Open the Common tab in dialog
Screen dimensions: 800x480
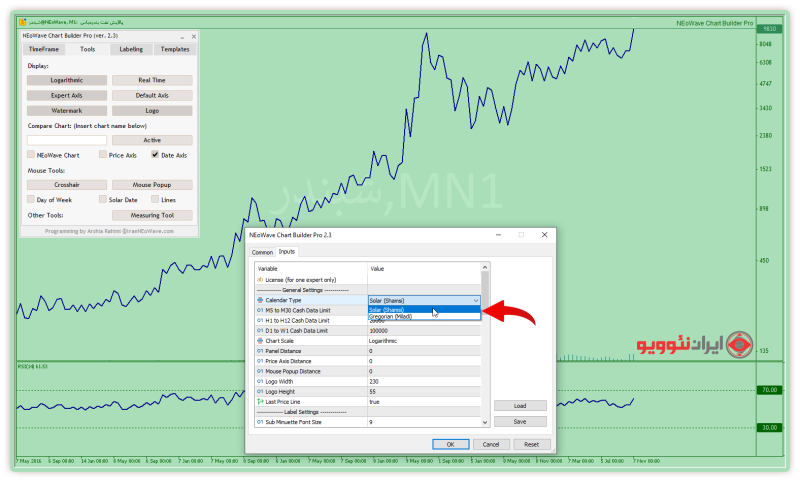coord(262,253)
